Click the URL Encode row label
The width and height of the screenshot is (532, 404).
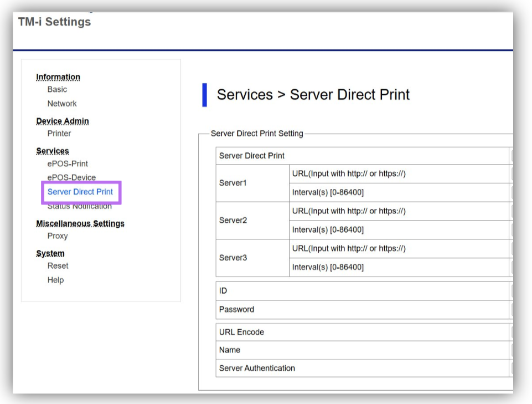pyautogui.click(x=241, y=333)
